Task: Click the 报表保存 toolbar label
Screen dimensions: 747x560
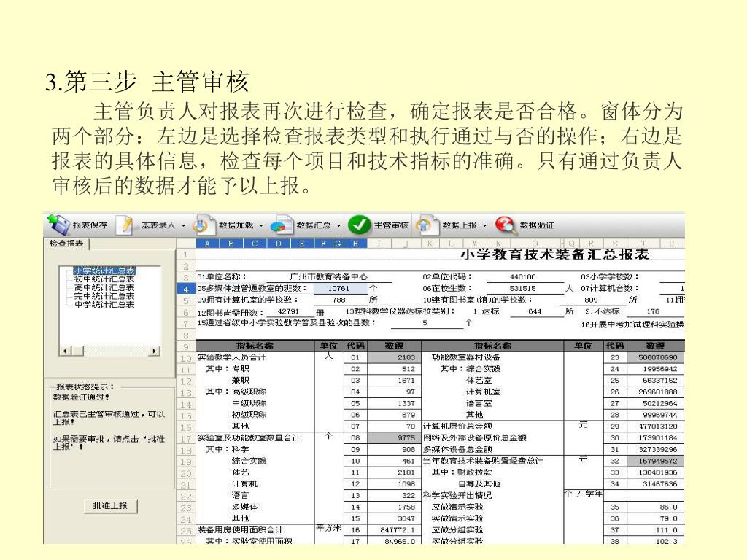Action: coord(90,225)
